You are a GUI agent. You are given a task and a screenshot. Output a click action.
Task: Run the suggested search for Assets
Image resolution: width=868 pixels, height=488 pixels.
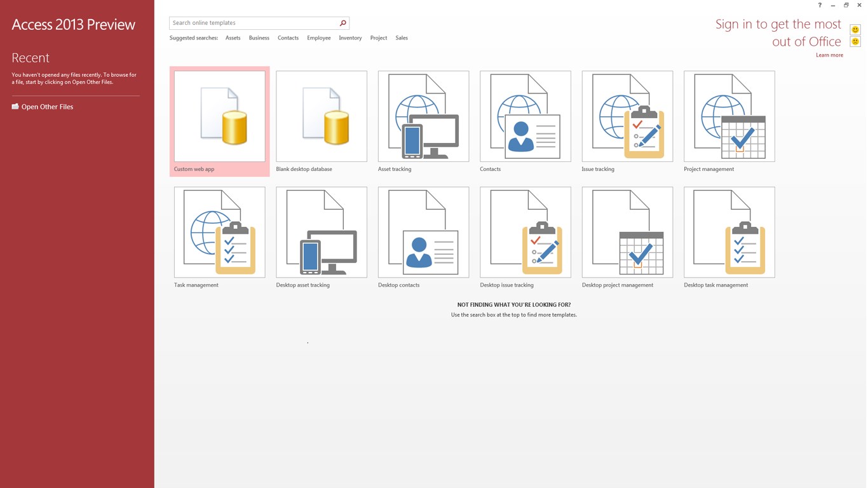(x=233, y=37)
